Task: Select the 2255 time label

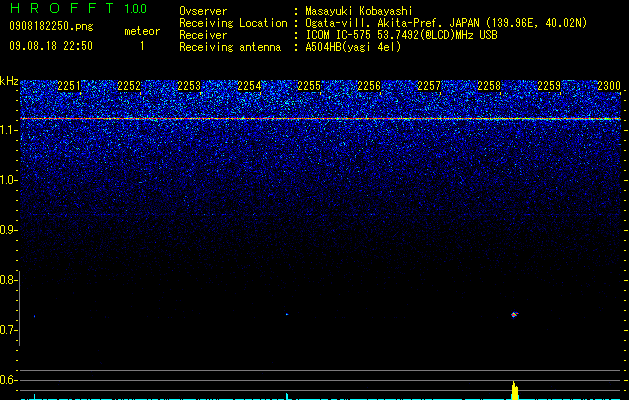Action: tap(309, 86)
